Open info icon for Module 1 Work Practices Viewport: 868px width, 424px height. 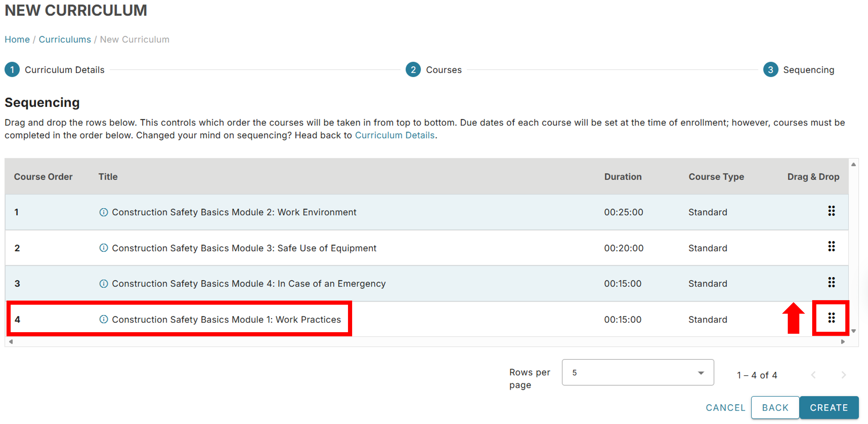click(x=103, y=319)
